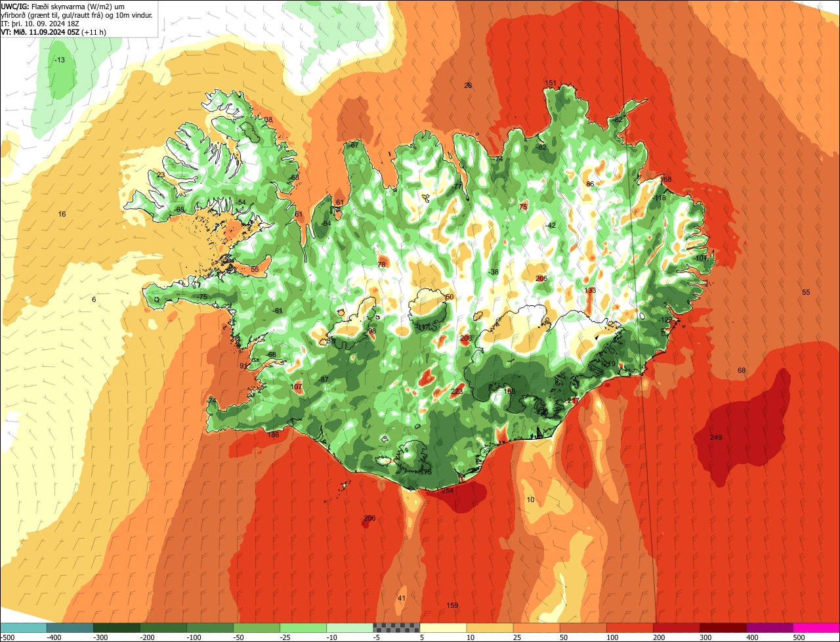Screen dimensions: 840x642
Task: Click the '23' value in the Westfjords
Action: pos(161,175)
